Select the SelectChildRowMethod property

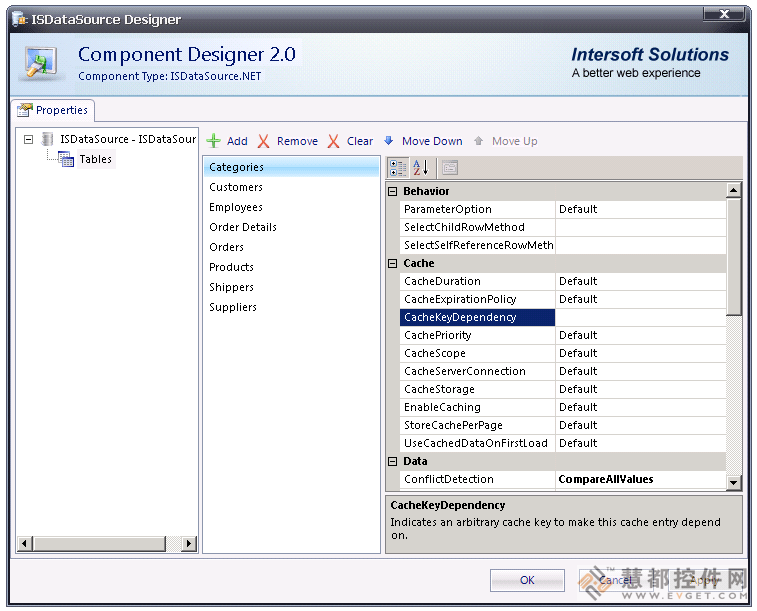(477, 227)
